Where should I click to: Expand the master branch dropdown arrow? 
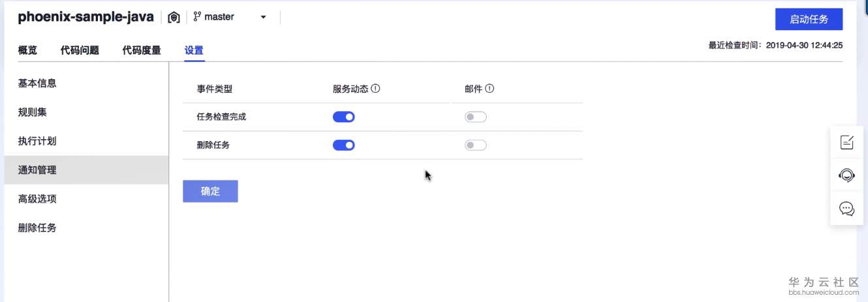point(263,18)
